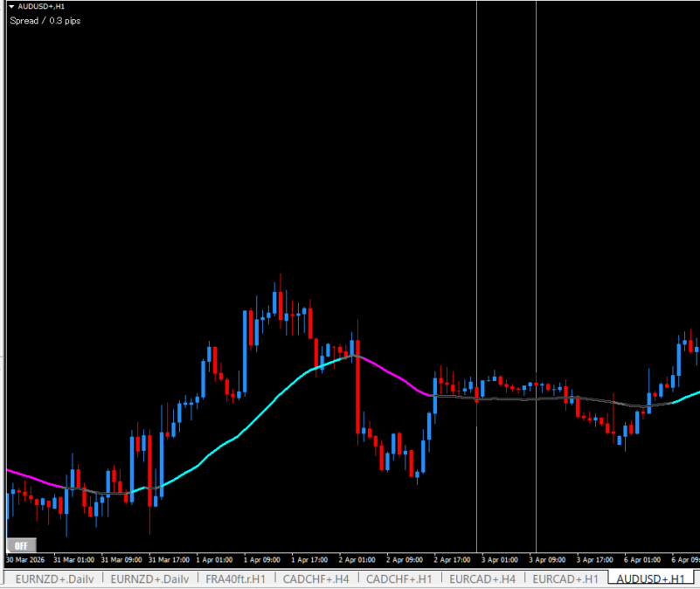Click the 30 Mar 2026 time axis label
This screenshot has width=700, height=589.
click(x=26, y=559)
